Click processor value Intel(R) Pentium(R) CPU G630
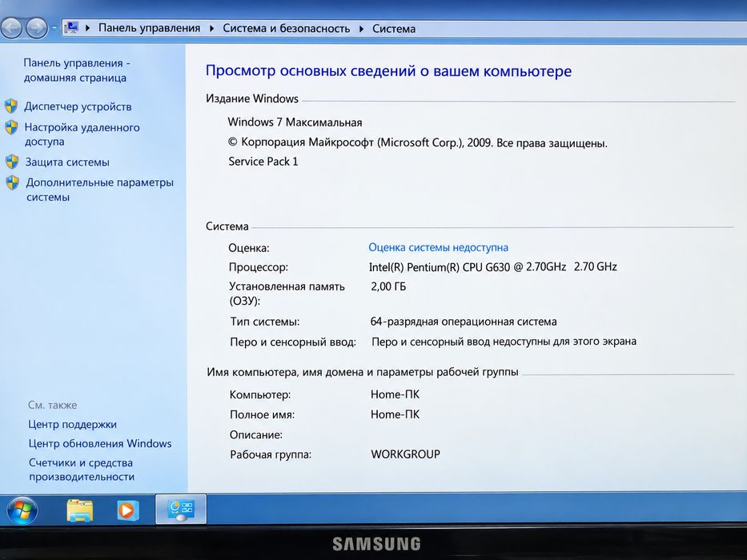Viewport: 747px width, 560px height. coord(492,266)
